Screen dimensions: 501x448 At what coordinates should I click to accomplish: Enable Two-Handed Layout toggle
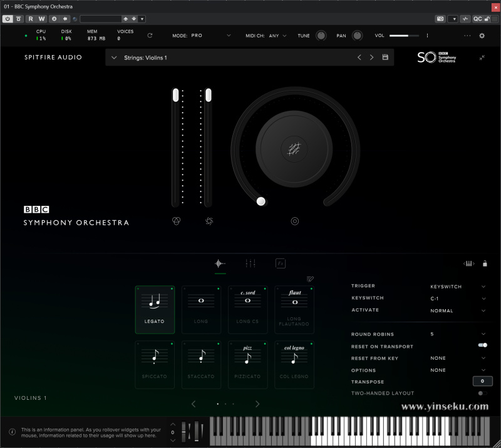[x=482, y=393]
